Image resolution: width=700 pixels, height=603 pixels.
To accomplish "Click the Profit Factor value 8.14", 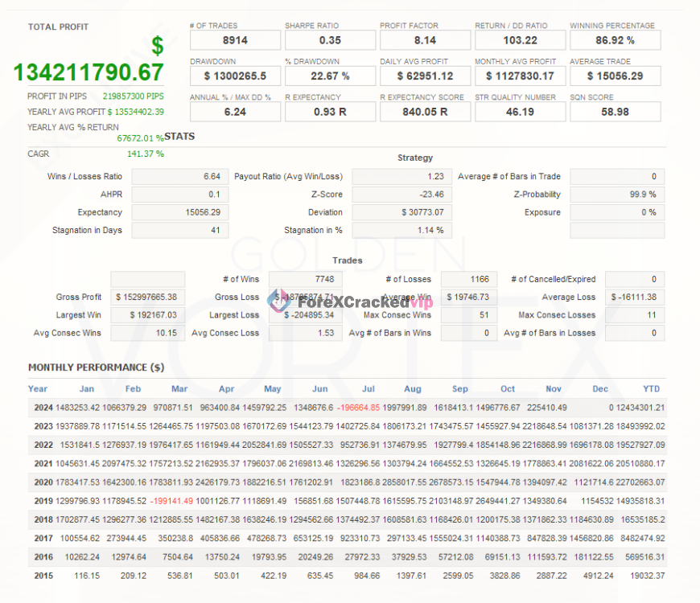I will pyautogui.click(x=424, y=39).
